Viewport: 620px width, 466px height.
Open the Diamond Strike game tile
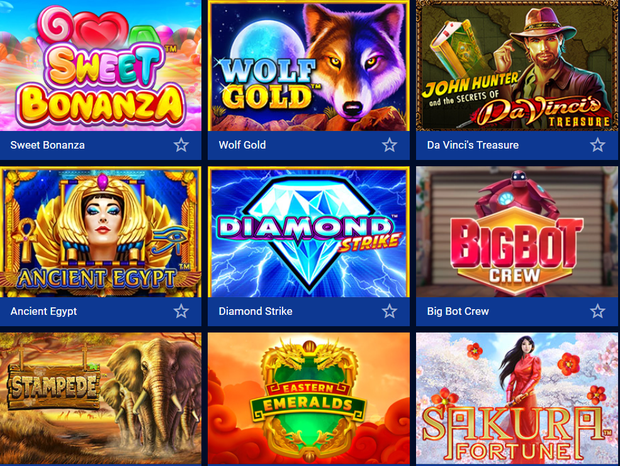(x=309, y=232)
